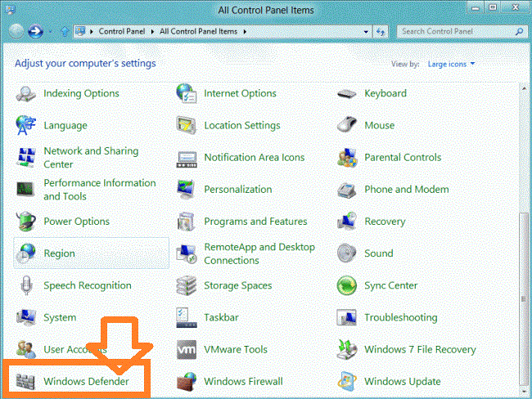Image resolution: width=532 pixels, height=399 pixels.
Task: Open the Location Settings map icon
Action: (187, 125)
